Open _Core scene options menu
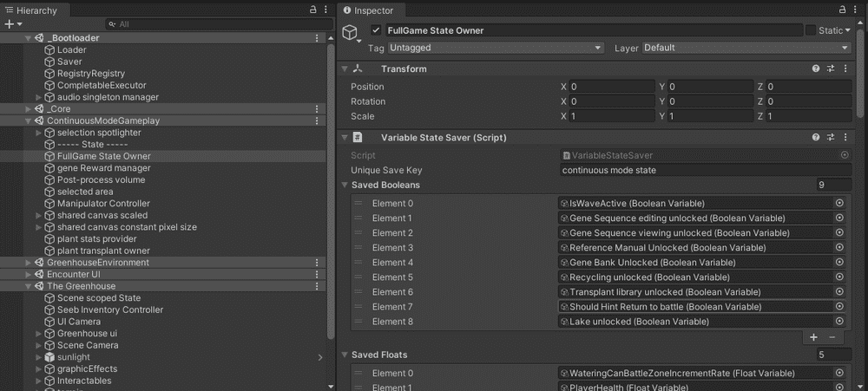Viewport: 868px width, 391px height. 317,109
